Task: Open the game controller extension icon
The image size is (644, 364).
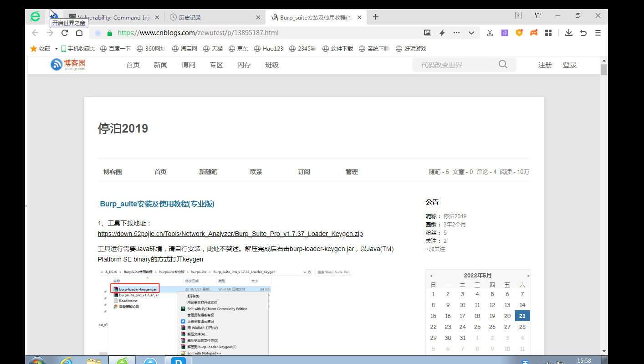Action: [x=534, y=33]
